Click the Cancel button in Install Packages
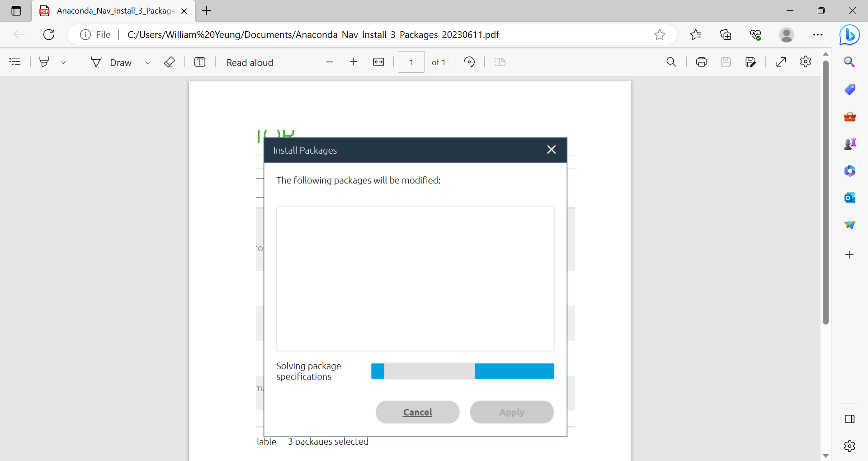The image size is (868, 461). click(x=417, y=412)
